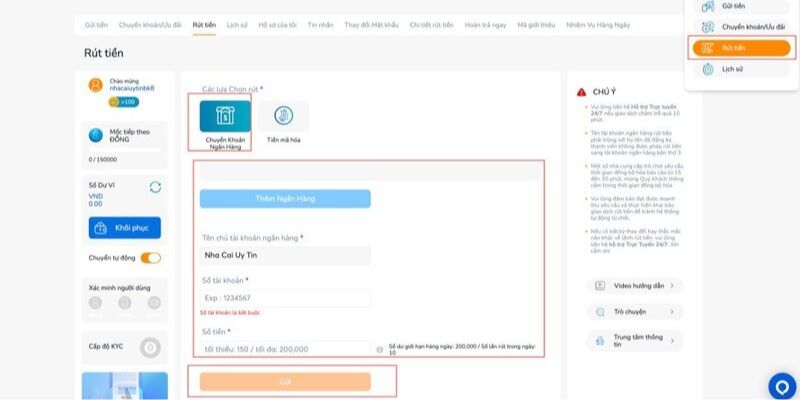Click the Video hướng dẫn icon
The image size is (800, 400).
pos(600,286)
